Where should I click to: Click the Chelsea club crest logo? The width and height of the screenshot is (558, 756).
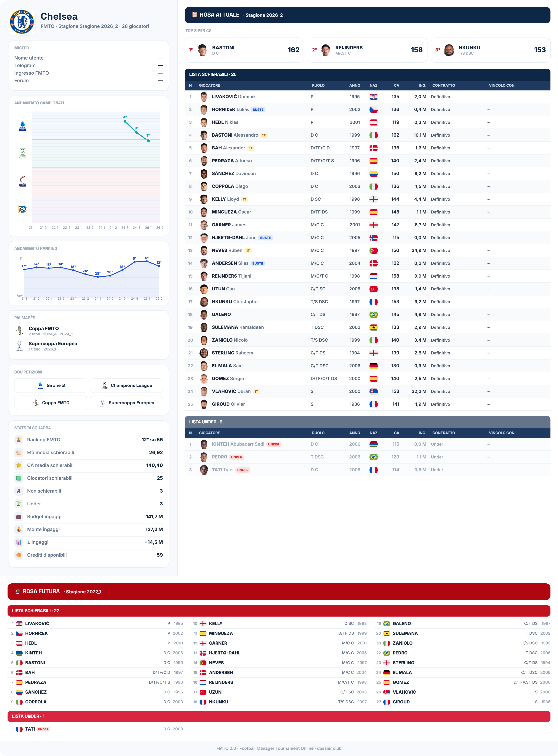[22, 22]
